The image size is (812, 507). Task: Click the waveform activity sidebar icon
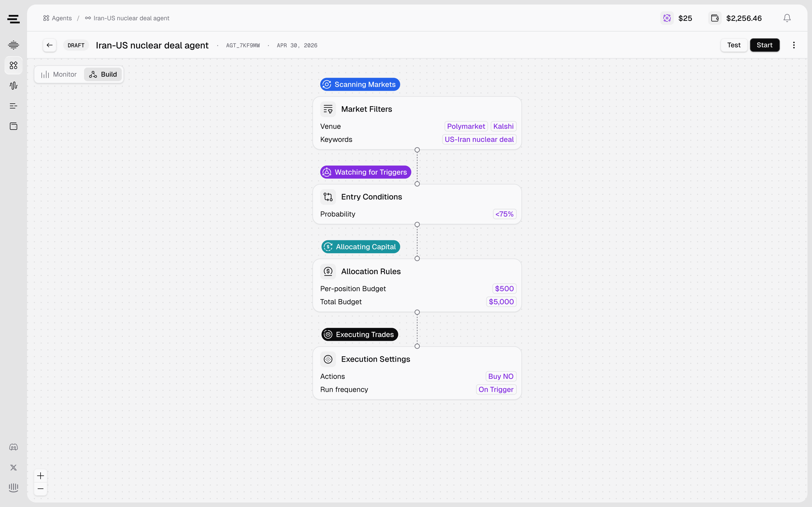pos(14,86)
